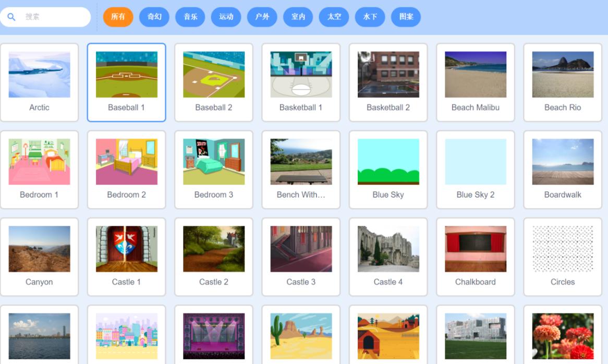
Task: Pick the Boardwalk backdrop
Action: pyautogui.click(x=563, y=169)
